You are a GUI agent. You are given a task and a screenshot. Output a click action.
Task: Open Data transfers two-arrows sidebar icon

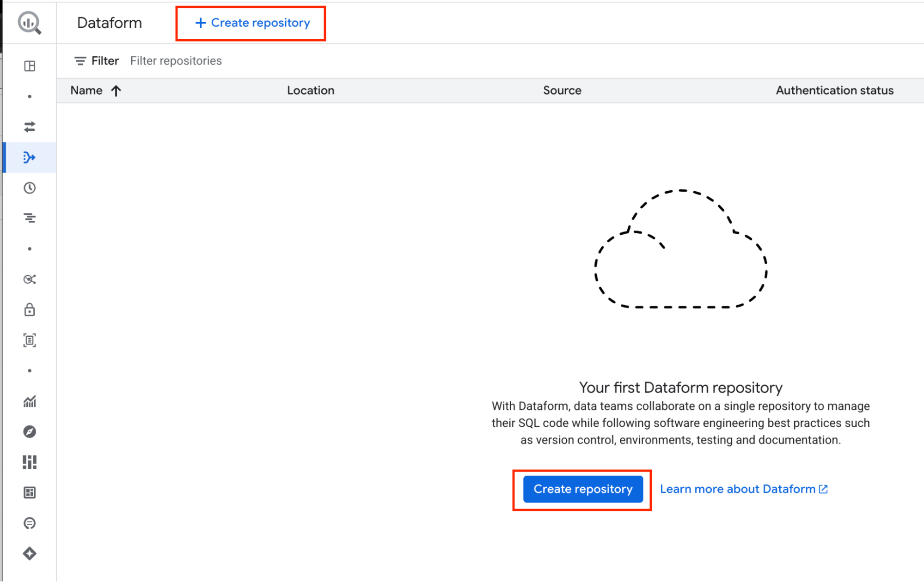(30, 127)
